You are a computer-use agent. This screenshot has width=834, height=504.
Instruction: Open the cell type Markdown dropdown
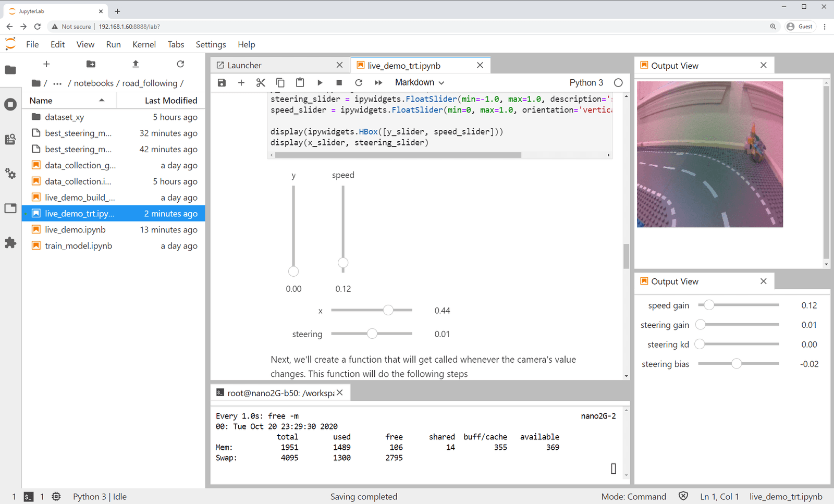tap(420, 82)
